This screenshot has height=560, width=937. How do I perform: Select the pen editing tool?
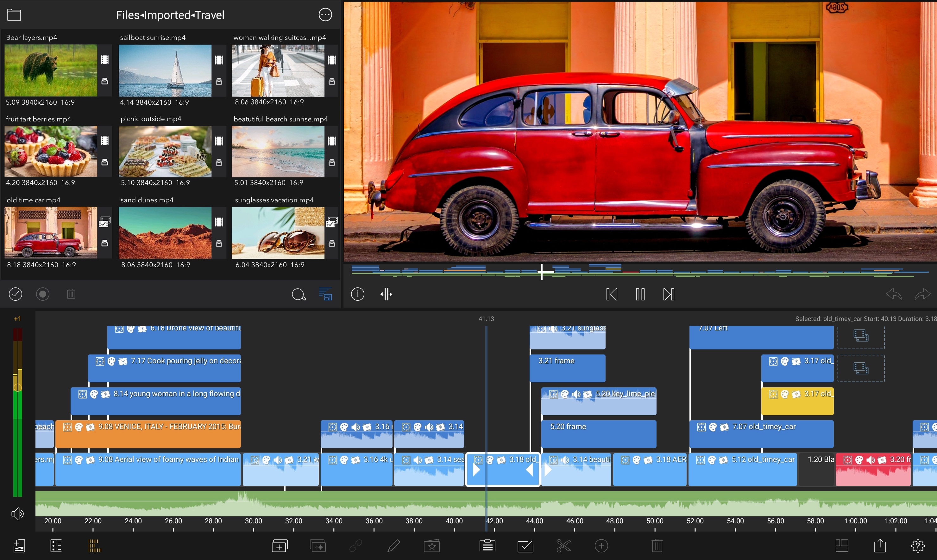(393, 546)
